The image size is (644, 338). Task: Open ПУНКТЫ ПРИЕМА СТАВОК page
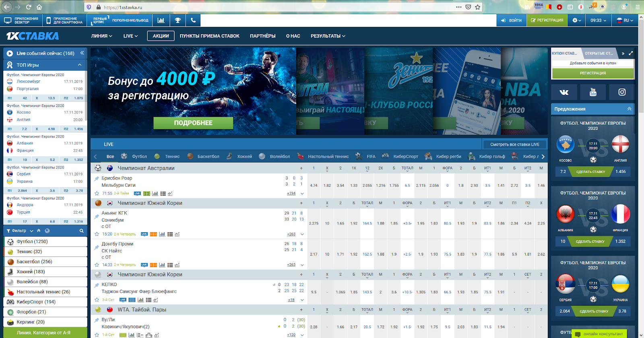[210, 36]
